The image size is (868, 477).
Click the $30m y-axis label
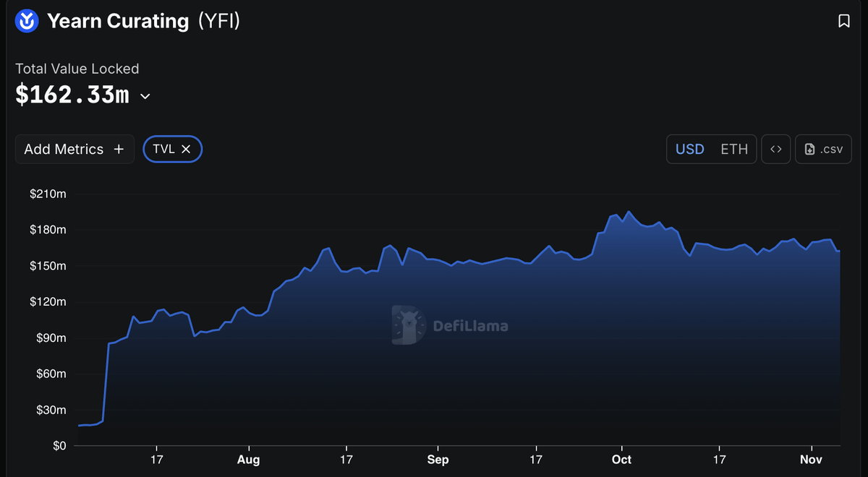(50, 411)
